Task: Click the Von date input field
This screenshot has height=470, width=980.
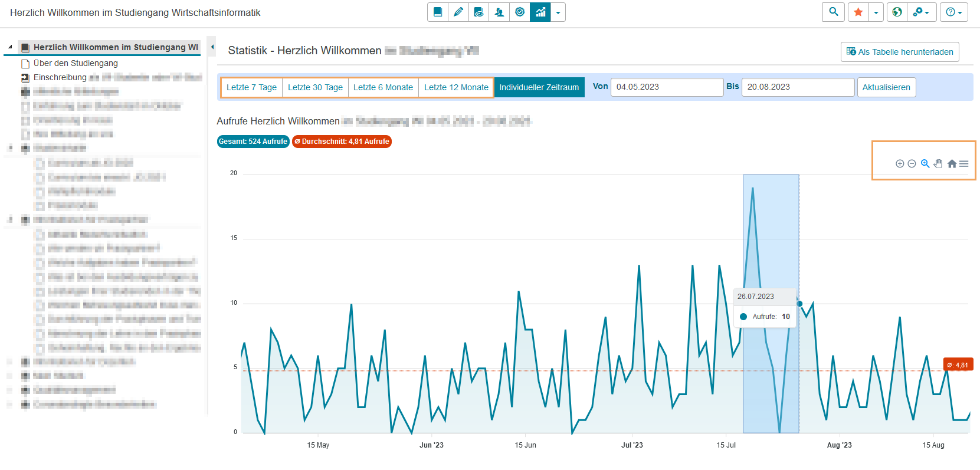Action: pos(667,87)
